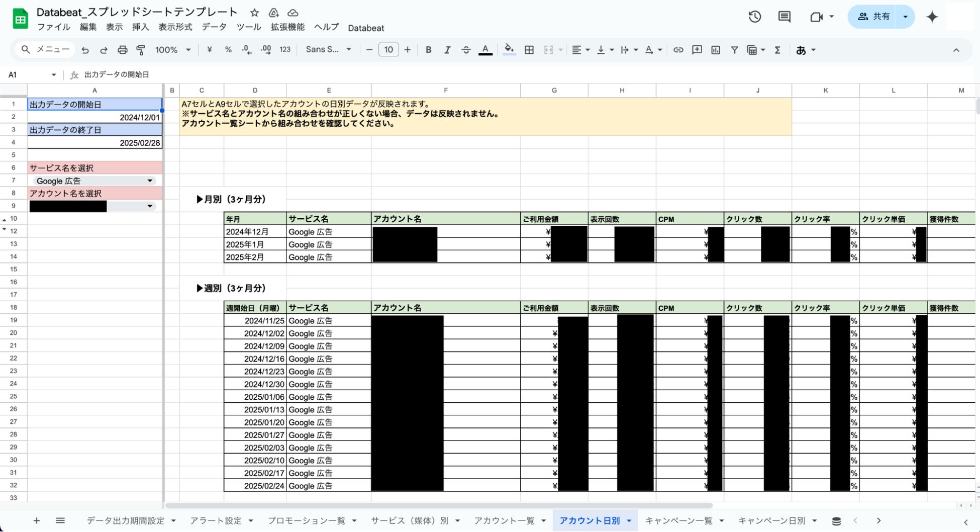Toggle italic formatting
Image resolution: width=980 pixels, height=532 pixels.
[x=447, y=50]
